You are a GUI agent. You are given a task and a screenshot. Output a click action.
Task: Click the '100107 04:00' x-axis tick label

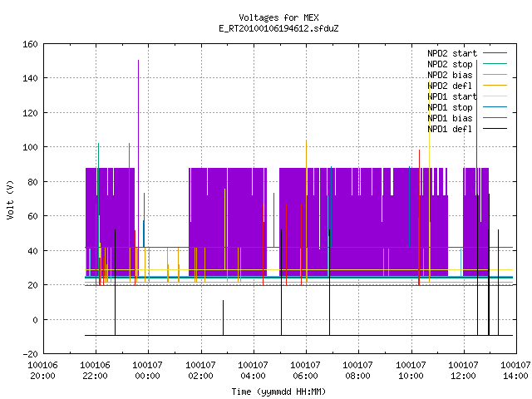(253, 371)
